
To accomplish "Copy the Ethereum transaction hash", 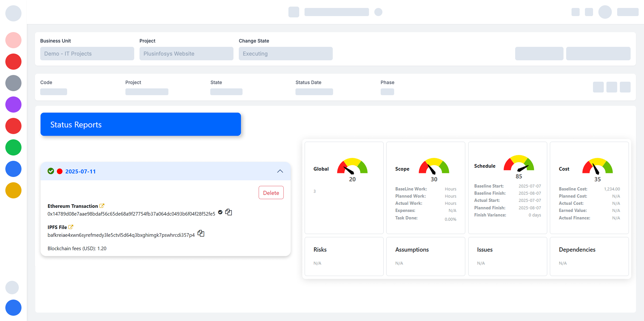I will (228, 212).
